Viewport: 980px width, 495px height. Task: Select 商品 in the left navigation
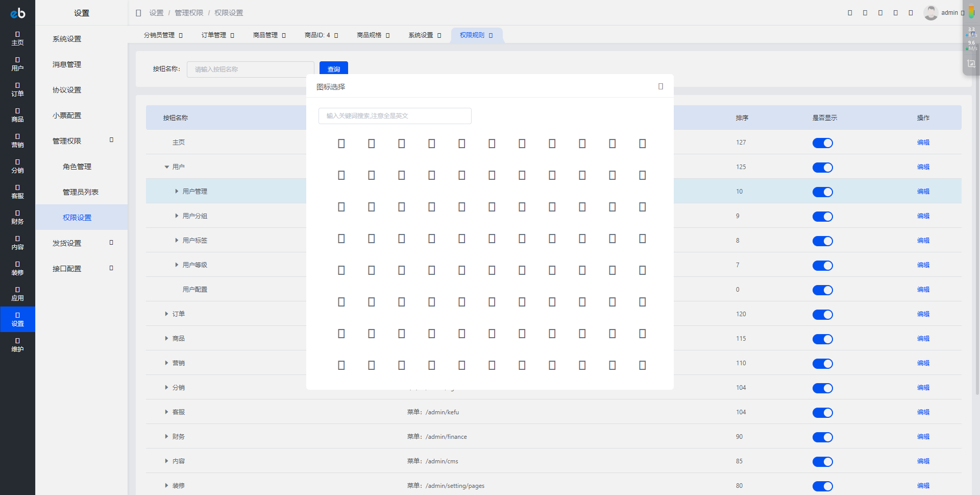tap(17, 115)
